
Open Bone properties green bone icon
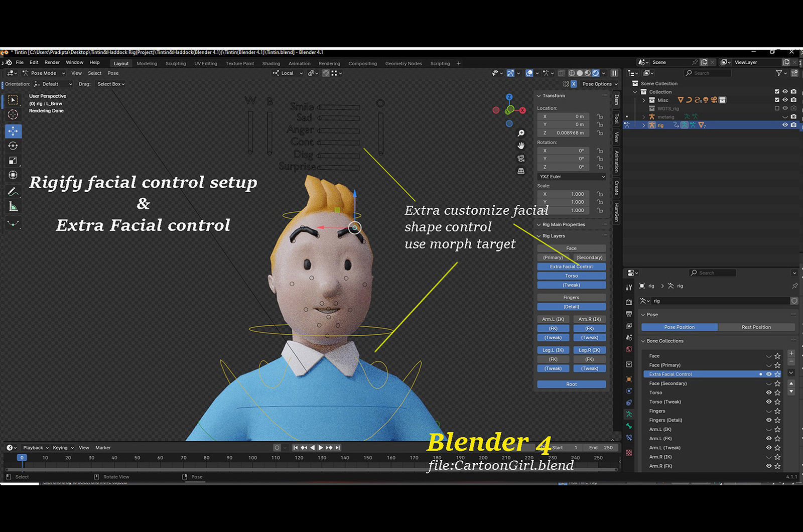pyautogui.click(x=629, y=426)
